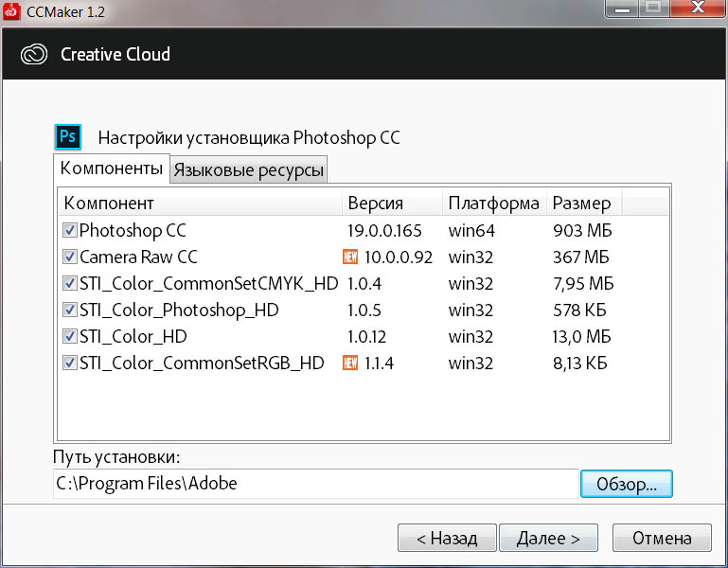Click the Creative Cloud logo icon
The height and width of the screenshot is (568, 728).
(34, 54)
